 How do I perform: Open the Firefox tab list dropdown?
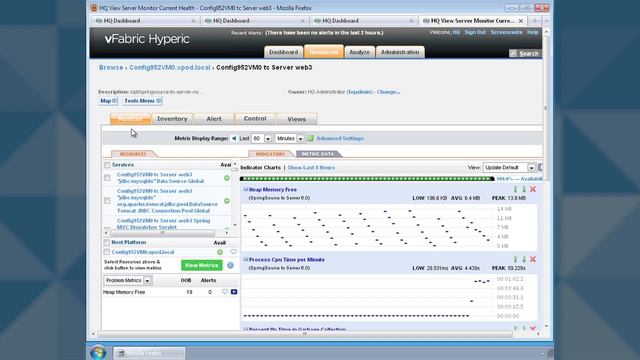[547, 20]
